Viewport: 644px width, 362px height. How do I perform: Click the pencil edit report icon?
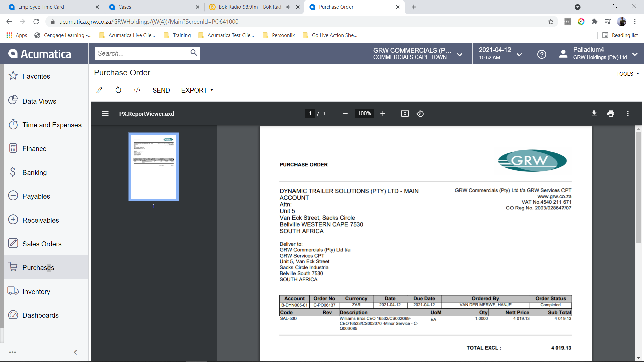point(99,90)
